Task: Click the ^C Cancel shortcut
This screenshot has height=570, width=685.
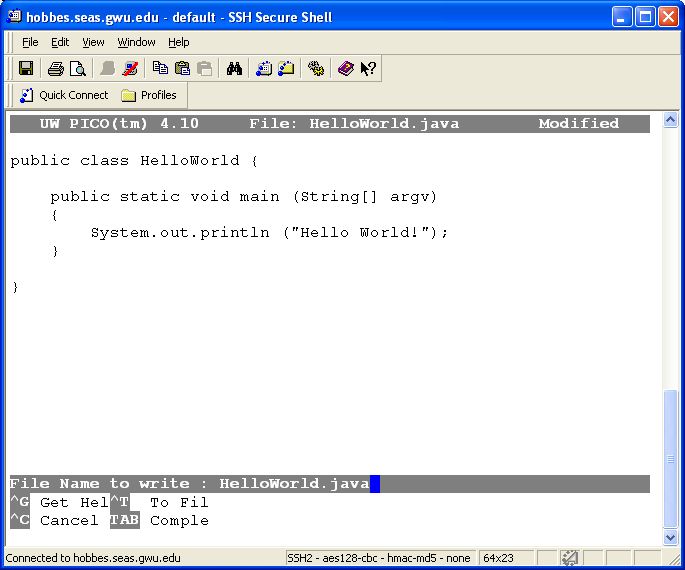Action: point(55,521)
